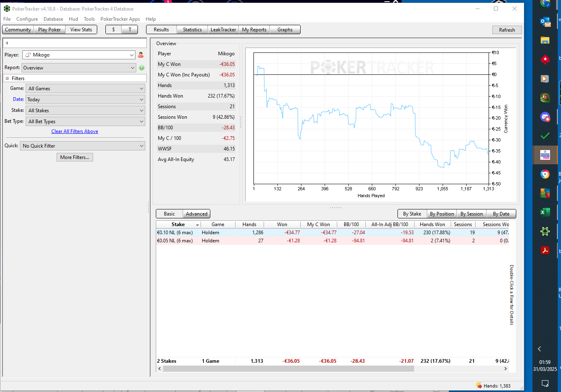Switch to cash games with the $ button
This screenshot has height=392, width=561.
click(x=114, y=30)
